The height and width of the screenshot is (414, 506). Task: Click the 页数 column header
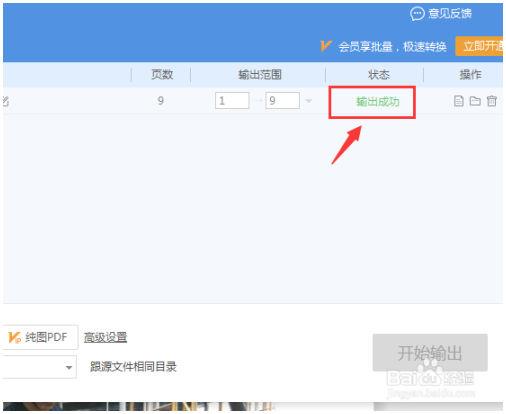point(162,74)
